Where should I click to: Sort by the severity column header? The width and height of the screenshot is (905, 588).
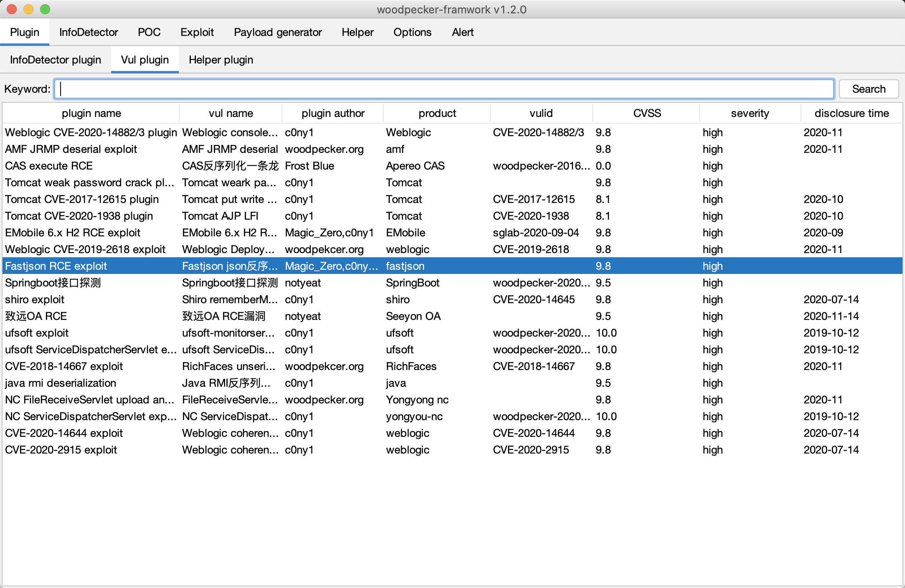point(750,113)
